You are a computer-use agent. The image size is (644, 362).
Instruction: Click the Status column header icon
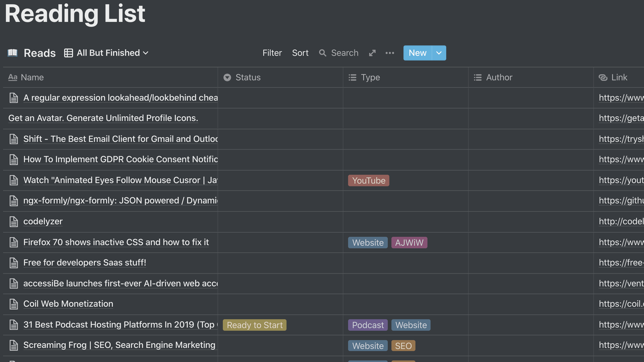(x=227, y=77)
